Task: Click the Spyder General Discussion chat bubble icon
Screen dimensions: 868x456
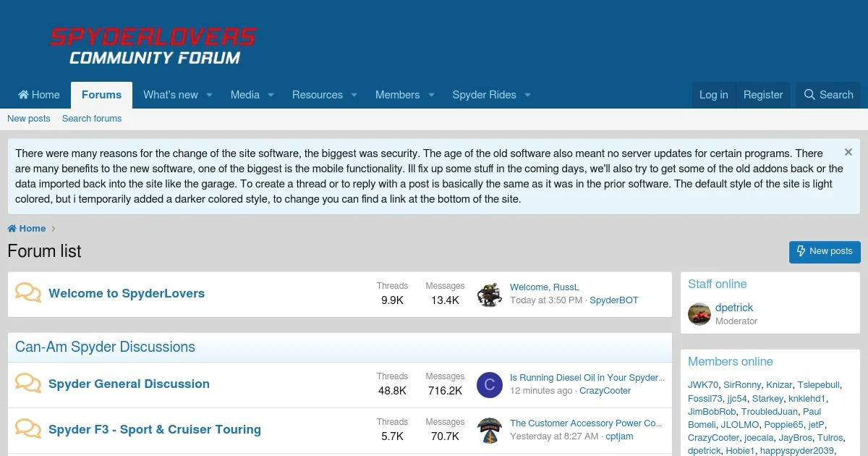Action: point(28,384)
